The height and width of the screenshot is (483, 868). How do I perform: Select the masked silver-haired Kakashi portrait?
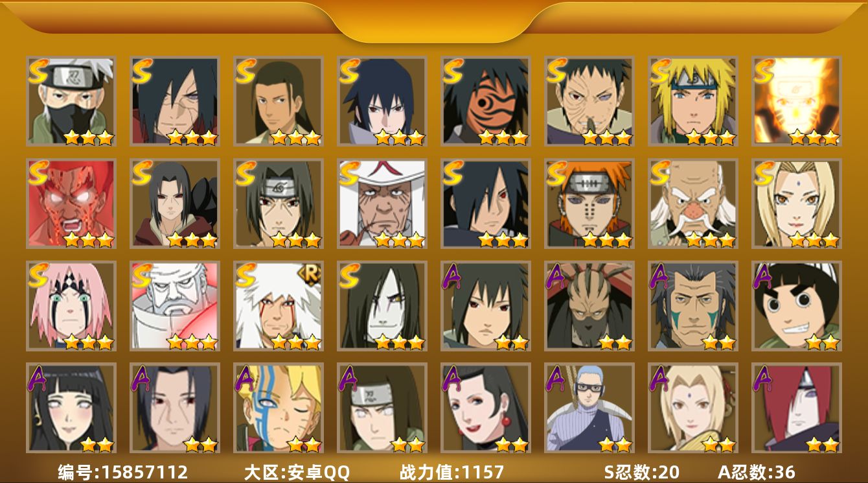pos(71,100)
